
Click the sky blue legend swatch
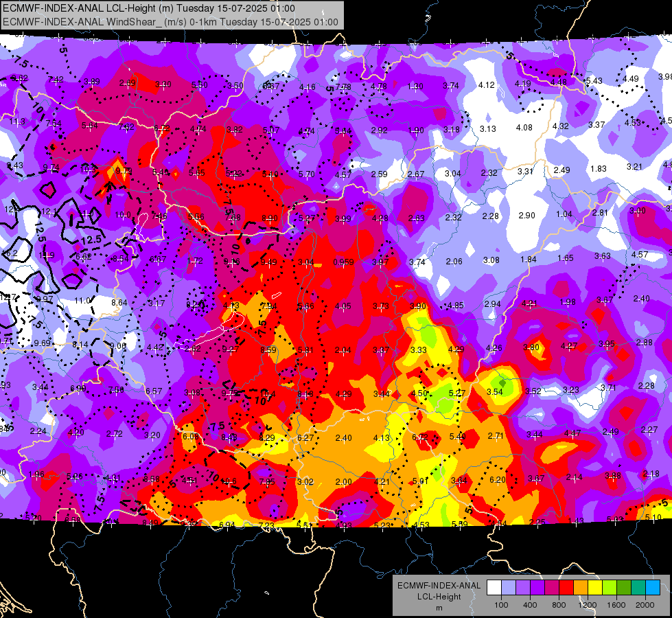tap(653, 588)
